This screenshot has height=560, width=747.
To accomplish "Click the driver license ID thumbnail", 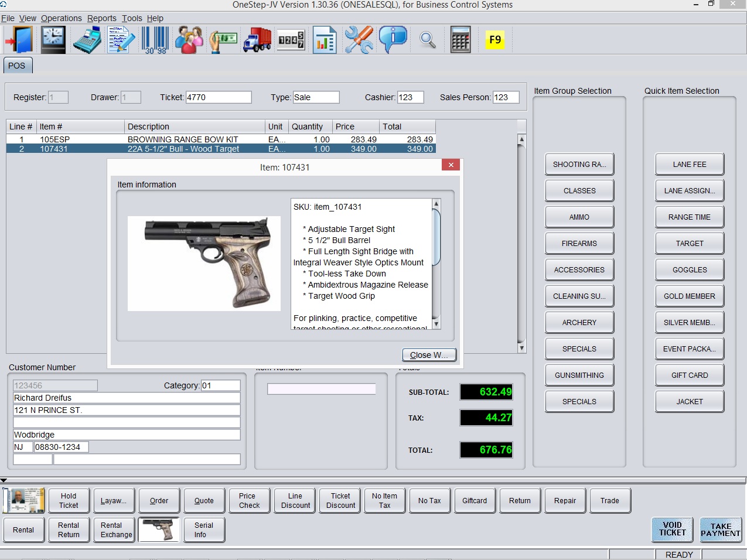I will pos(24,500).
